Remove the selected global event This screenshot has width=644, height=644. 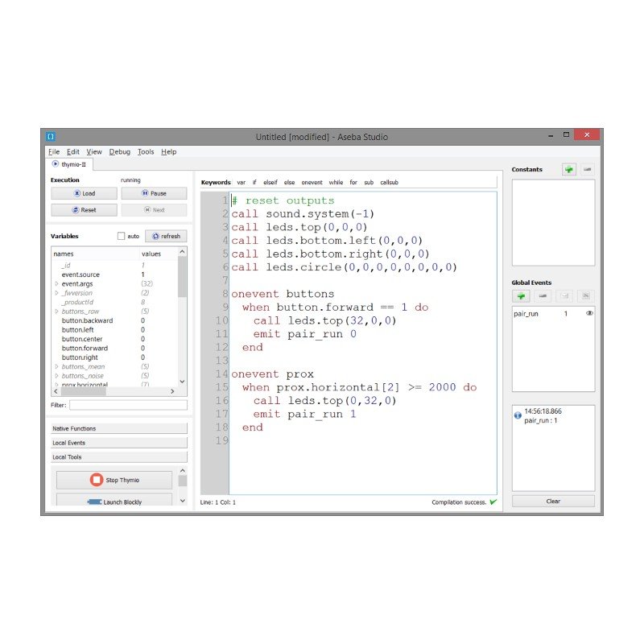point(543,296)
